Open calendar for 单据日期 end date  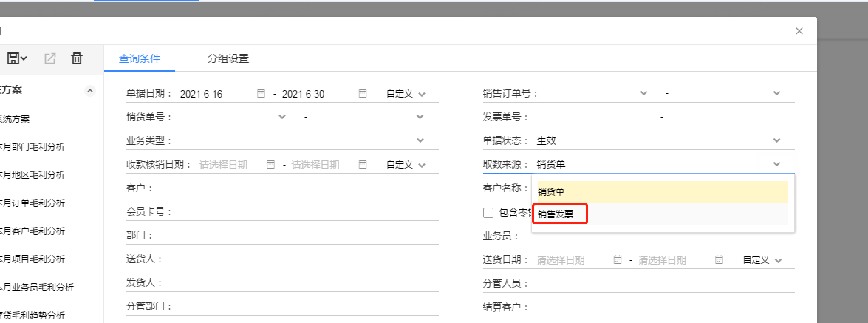tap(363, 94)
